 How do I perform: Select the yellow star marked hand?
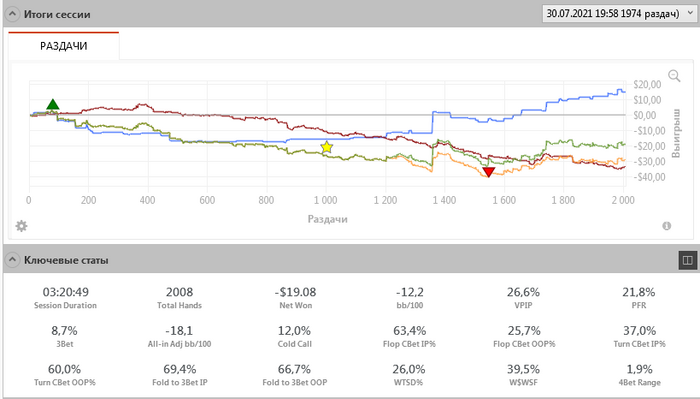click(x=327, y=147)
